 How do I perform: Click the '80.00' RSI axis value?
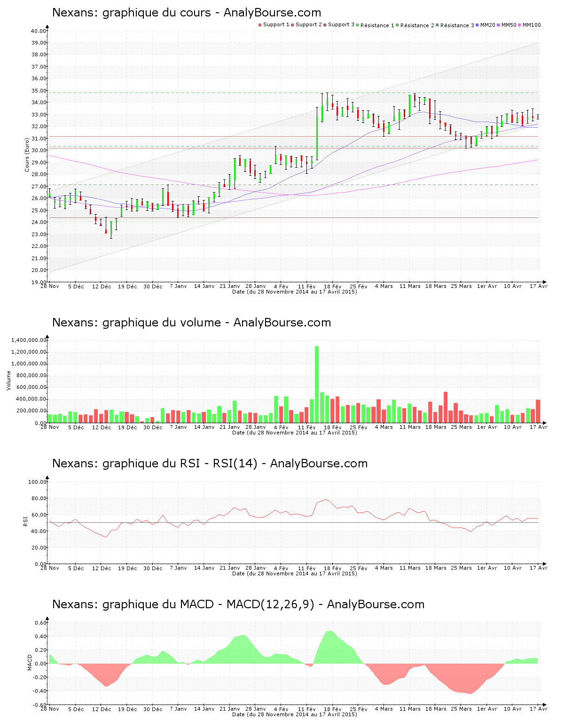click(x=39, y=498)
